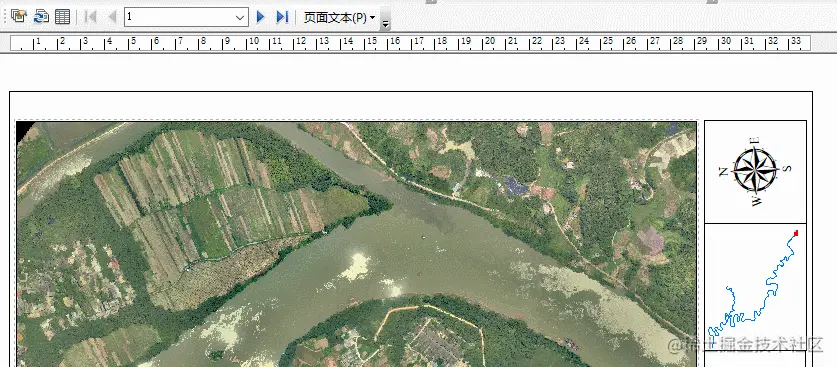Go to first page arrow
The width and height of the screenshot is (837, 367).
tap(91, 17)
